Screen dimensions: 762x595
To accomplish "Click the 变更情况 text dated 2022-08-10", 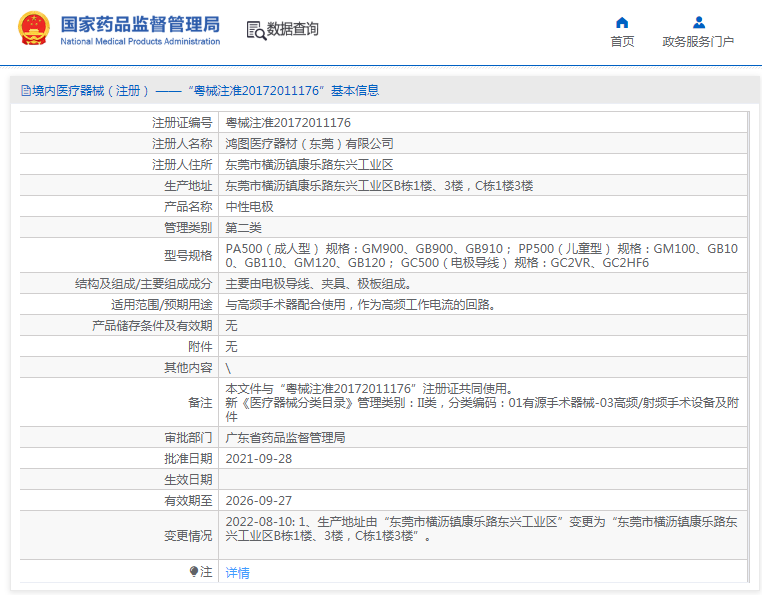I will [x=482, y=528].
